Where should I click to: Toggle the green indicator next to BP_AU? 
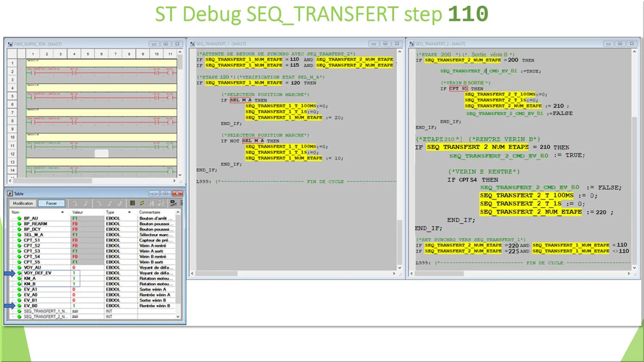tap(20, 218)
